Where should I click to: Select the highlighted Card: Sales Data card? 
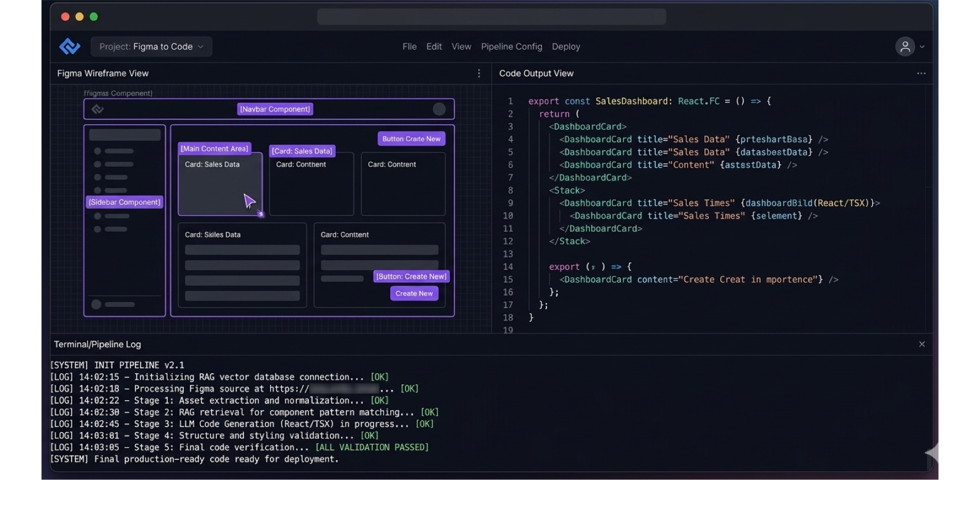coord(220,184)
